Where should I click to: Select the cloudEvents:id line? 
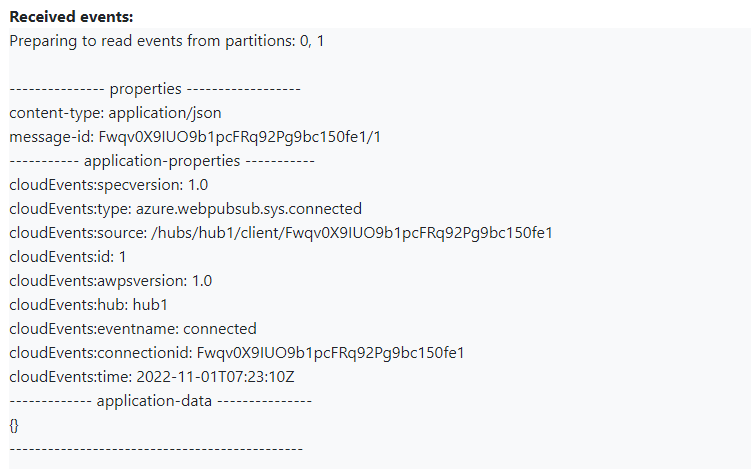click(68, 257)
